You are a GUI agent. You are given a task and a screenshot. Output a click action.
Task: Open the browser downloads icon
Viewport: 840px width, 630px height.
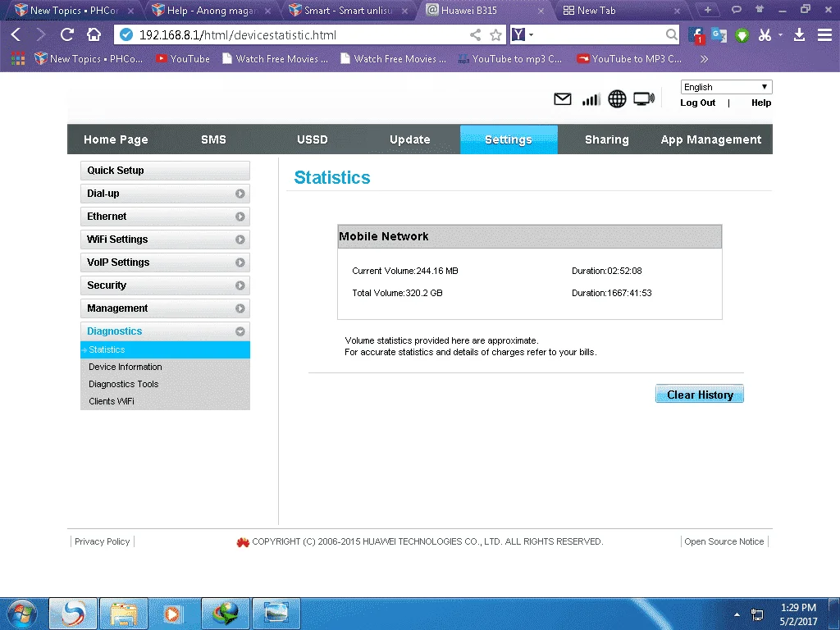click(799, 35)
